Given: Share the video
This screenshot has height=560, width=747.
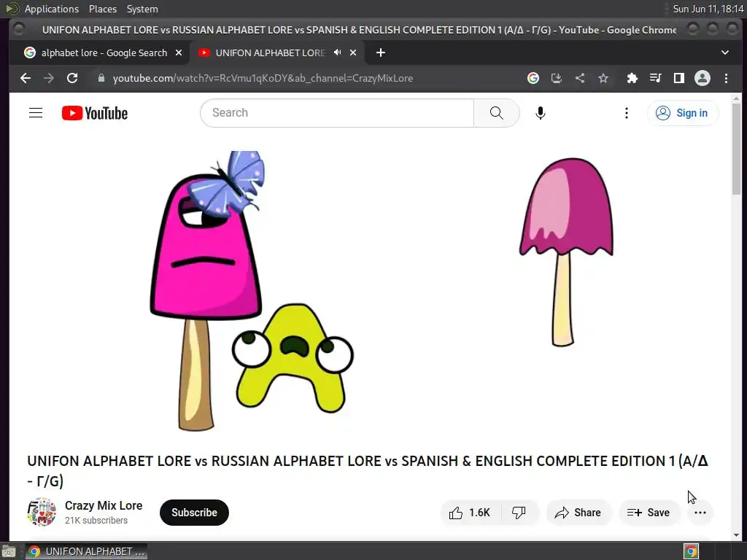Looking at the screenshot, I should click(x=578, y=513).
